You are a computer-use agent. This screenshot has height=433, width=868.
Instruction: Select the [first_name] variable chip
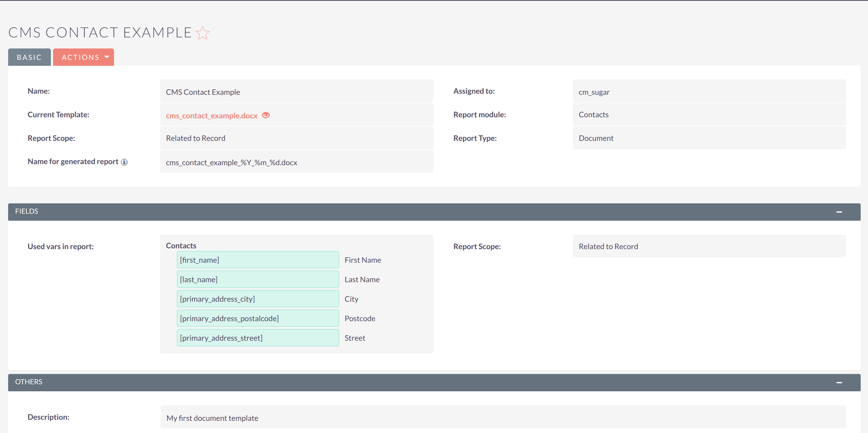[x=258, y=259]
